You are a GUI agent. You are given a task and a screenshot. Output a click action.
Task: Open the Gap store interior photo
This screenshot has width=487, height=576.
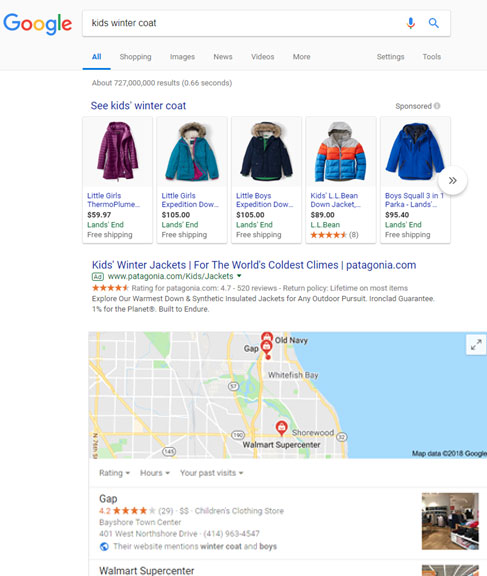450,521
